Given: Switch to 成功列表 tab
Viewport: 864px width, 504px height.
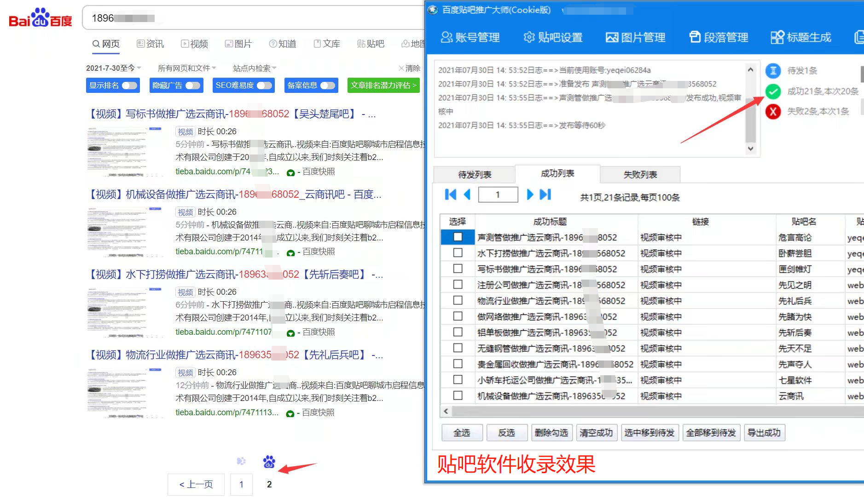Looking at the screenshot, I should tap(557, 174).
